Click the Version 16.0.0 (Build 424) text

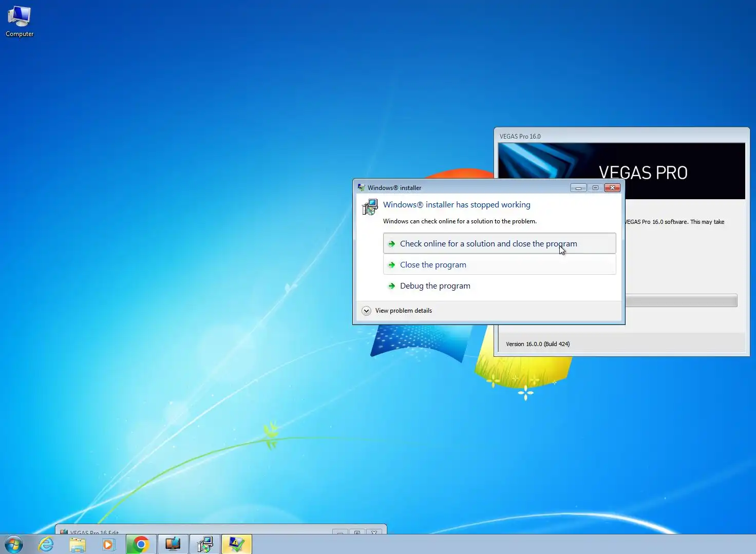538,344
